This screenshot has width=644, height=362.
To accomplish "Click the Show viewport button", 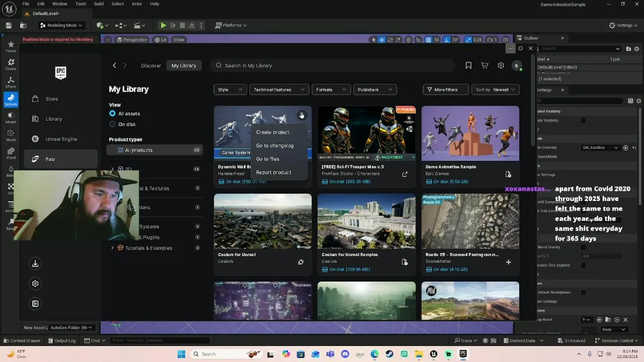I will 179,40.
